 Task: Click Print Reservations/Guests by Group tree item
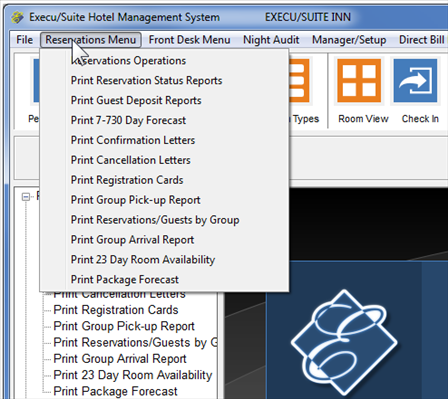(x=135, y=343)
